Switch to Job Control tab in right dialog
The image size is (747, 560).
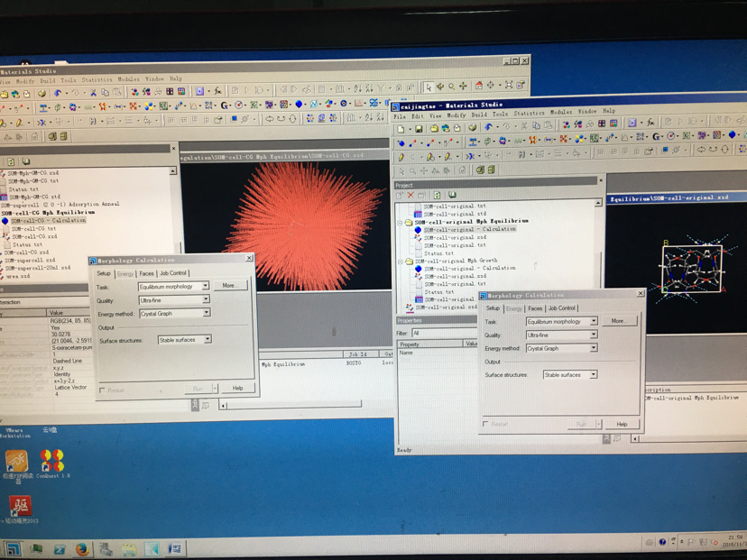click(562, 308)
